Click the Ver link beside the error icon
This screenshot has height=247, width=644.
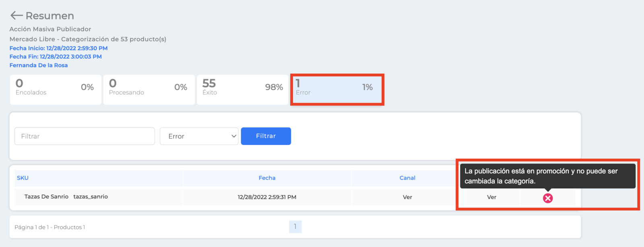click(x=491, y=197)
